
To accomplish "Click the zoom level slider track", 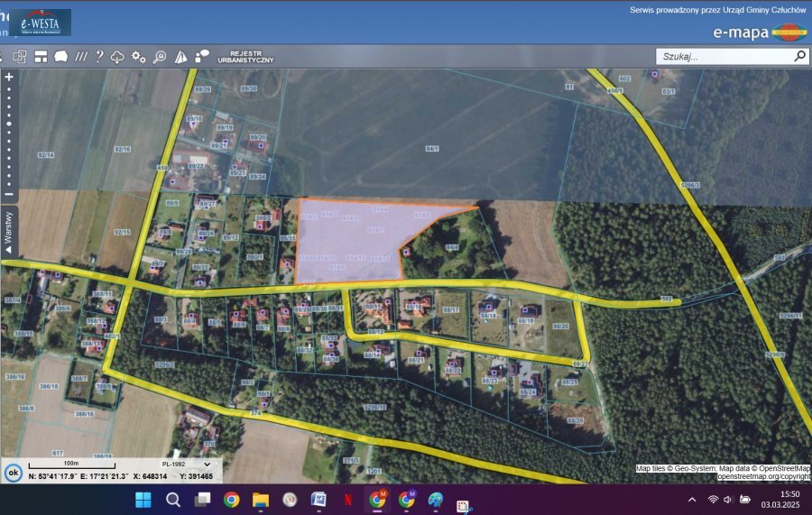I will click(9, 135).
